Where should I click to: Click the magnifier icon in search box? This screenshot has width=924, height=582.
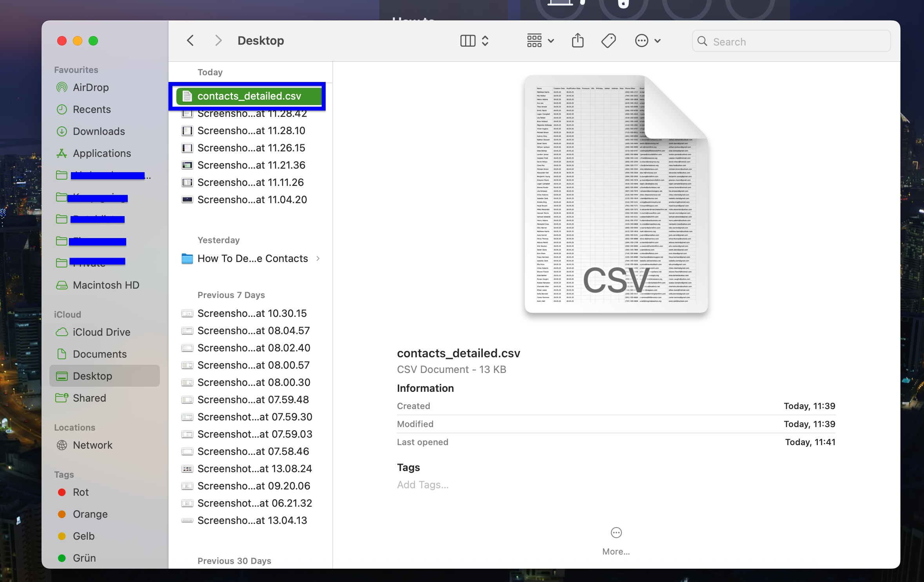point(702,41)
